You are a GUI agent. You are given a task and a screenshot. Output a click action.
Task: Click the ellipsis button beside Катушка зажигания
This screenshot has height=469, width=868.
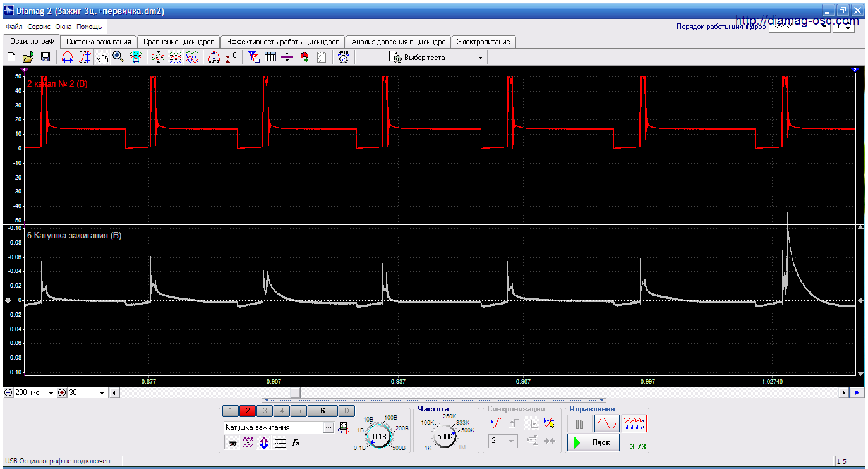coord(329,428)
